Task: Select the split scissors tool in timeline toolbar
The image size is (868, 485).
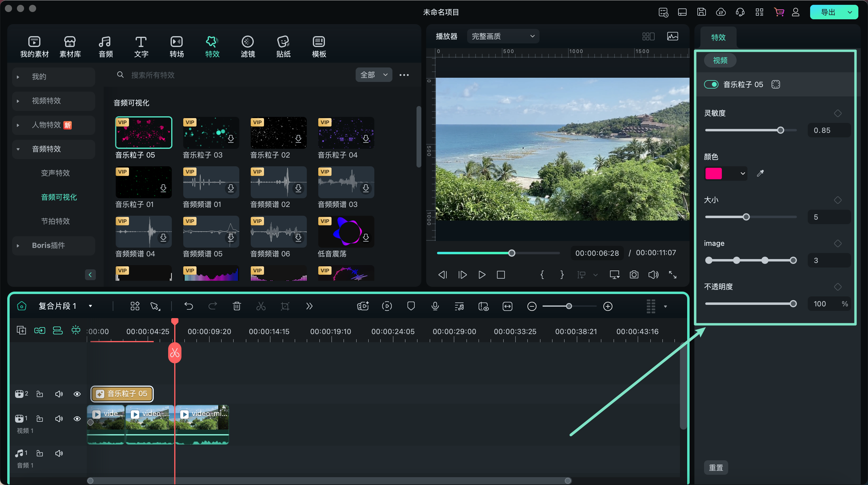Action: tap(261, 306)
